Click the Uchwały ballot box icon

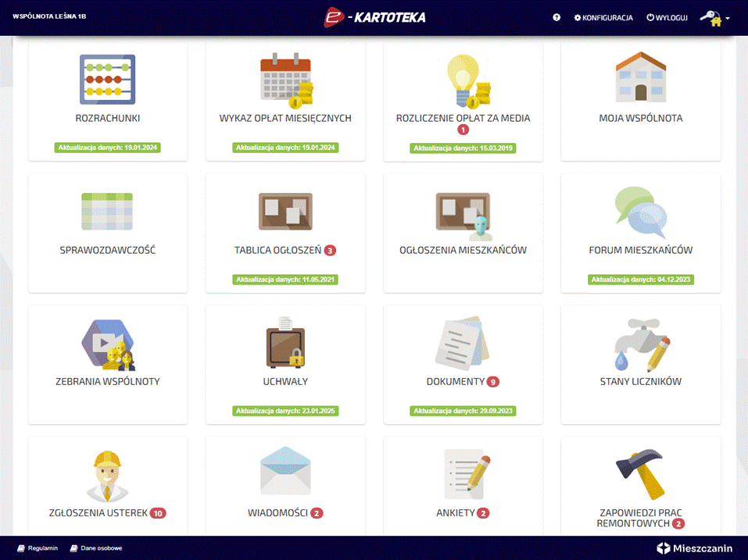point(285,342)
